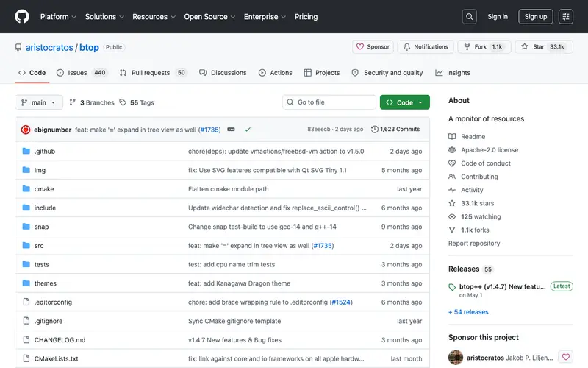Screen dimensions: 588x368
Task: Expand the Platform menu in header
Action: pos(58,17)
